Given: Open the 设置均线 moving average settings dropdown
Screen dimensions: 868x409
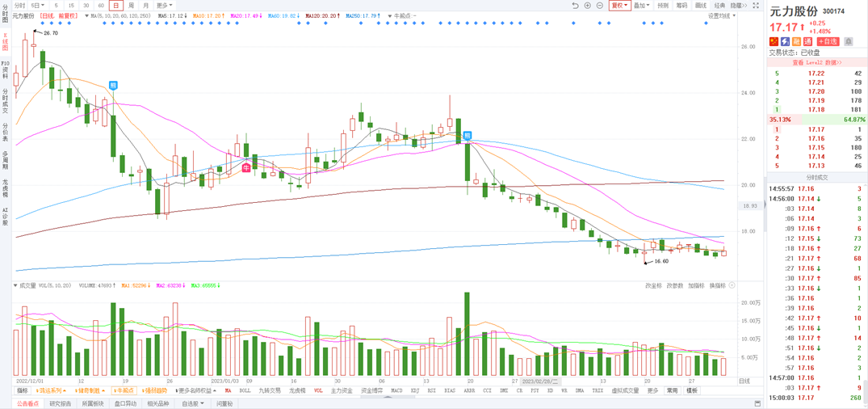Looking at the screenshot, I should (x=721, y=16).
